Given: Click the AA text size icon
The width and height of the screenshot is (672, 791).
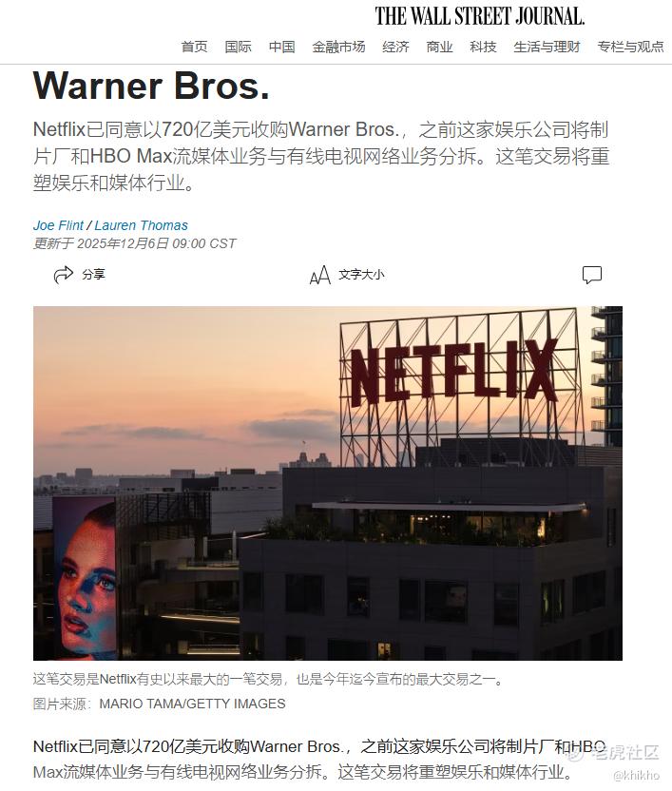Looking at the screenshot, I should [320, 276].
